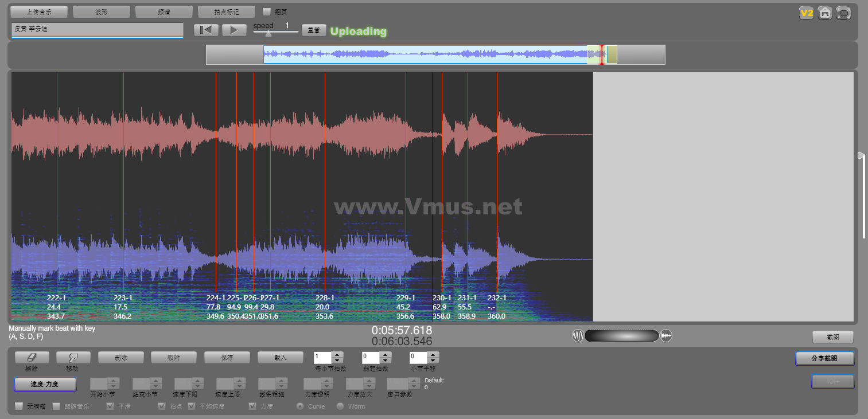Click the 载入 load button
The image size is (868, 419).
tap(281, 357)
